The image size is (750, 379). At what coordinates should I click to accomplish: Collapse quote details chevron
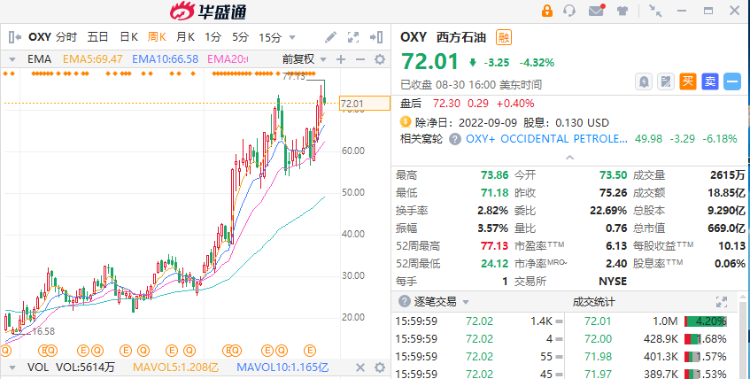570,157
